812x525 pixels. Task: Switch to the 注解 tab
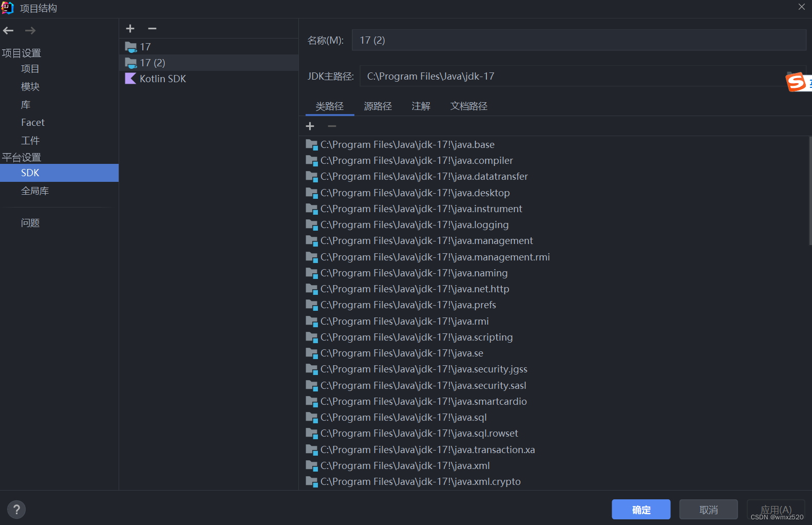421,106
